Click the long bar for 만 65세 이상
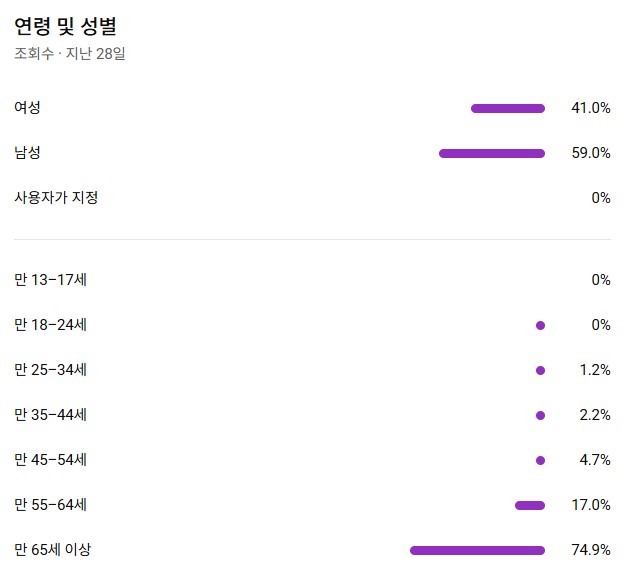Screen dimensions: 643x577 (x=477, y=550)
